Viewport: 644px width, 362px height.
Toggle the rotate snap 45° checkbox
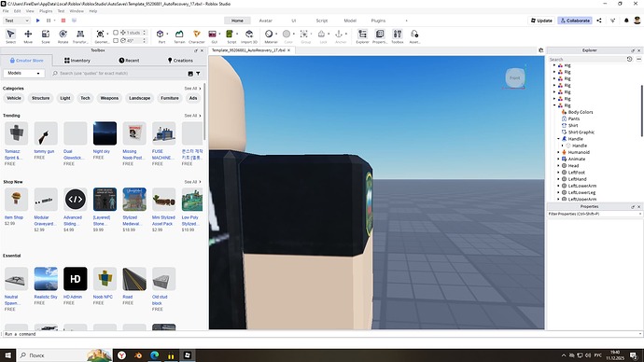116,41
